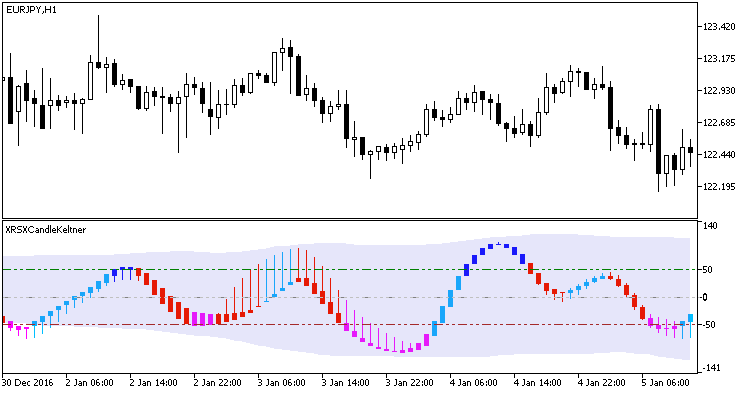Click the XRSXCandleKeltner indicator label
Viewport: 750px width, 394px height.
tap(46, 230)
